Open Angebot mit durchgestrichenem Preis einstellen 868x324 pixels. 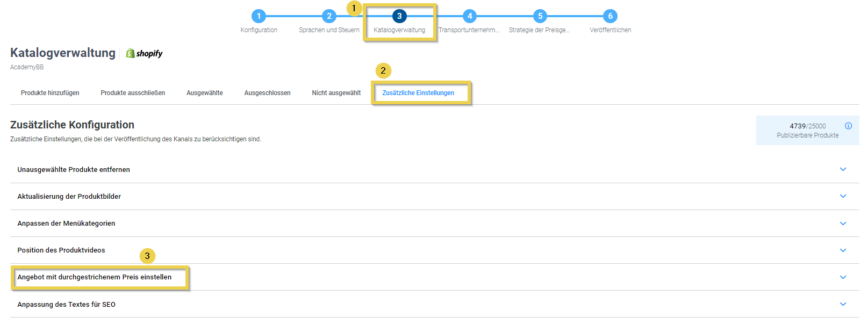(95, 277)
